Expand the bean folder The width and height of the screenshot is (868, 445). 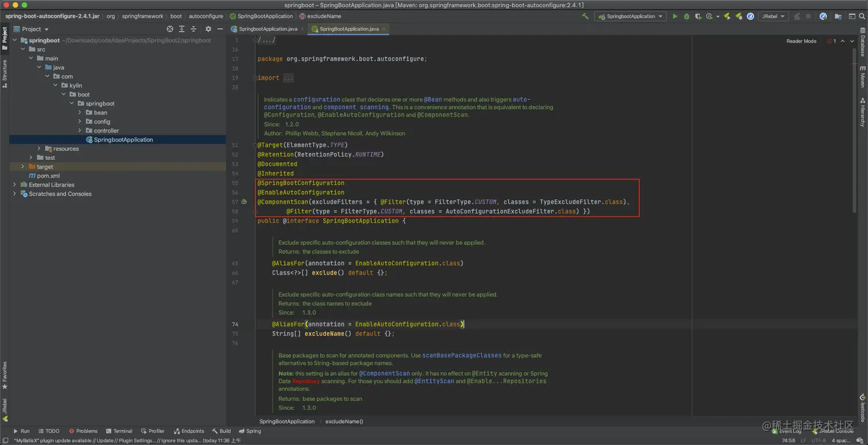point(80,112)
